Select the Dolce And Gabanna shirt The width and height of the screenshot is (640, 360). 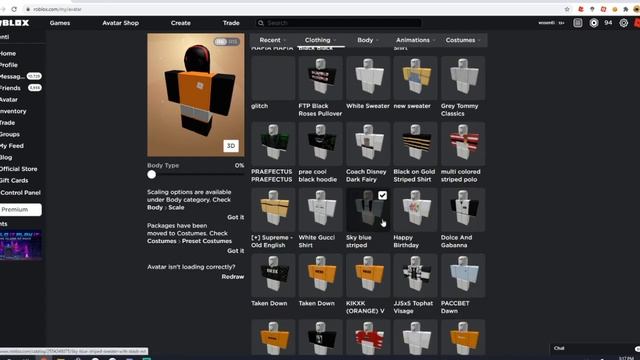click(463, 210)
